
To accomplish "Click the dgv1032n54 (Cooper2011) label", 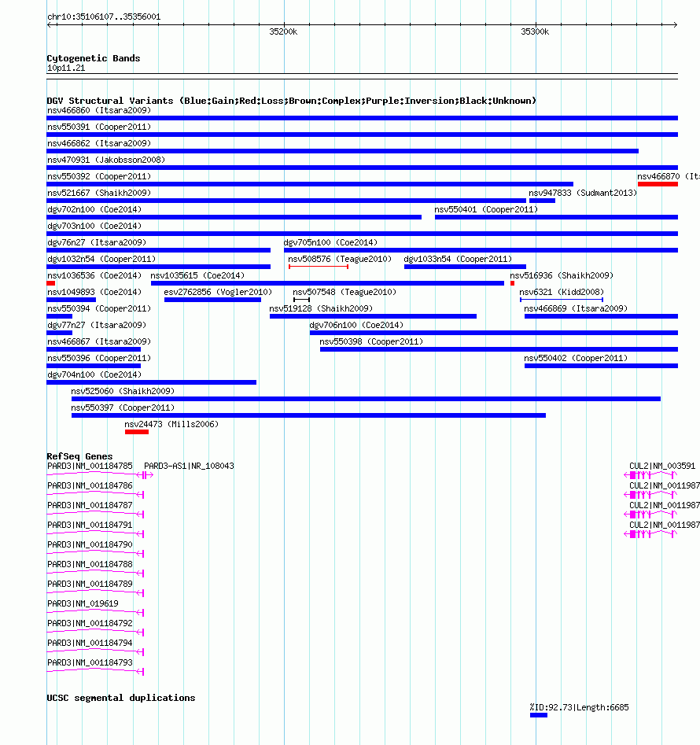I will pos(101,259).
